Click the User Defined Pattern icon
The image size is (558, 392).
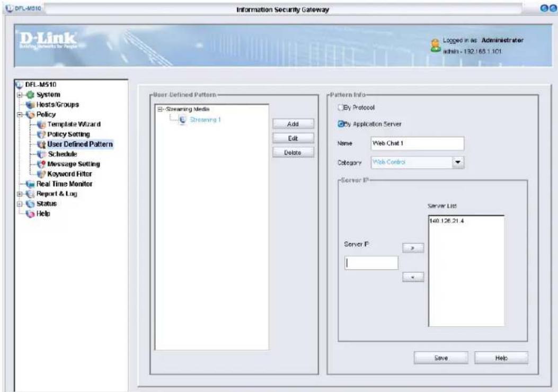(42, 145)
